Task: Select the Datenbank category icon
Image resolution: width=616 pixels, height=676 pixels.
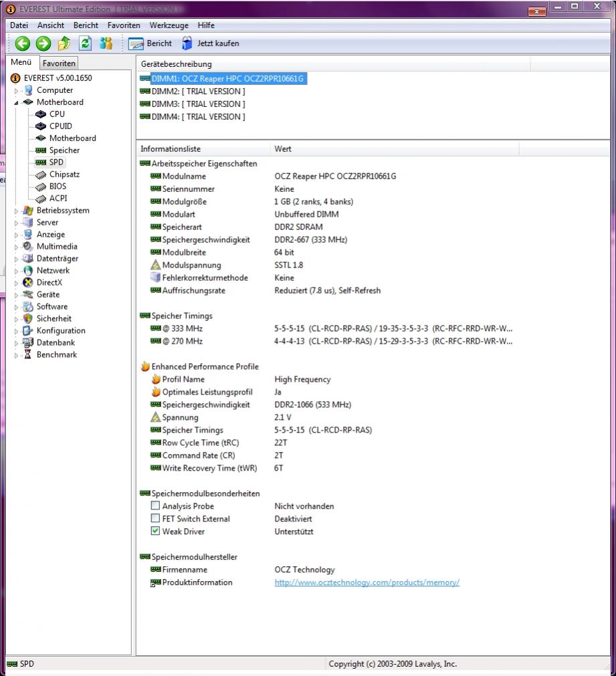Action: coord(28,343)
